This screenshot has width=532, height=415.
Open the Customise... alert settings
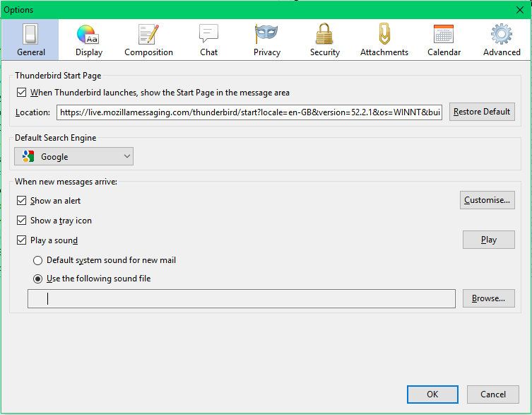(487, 200)
